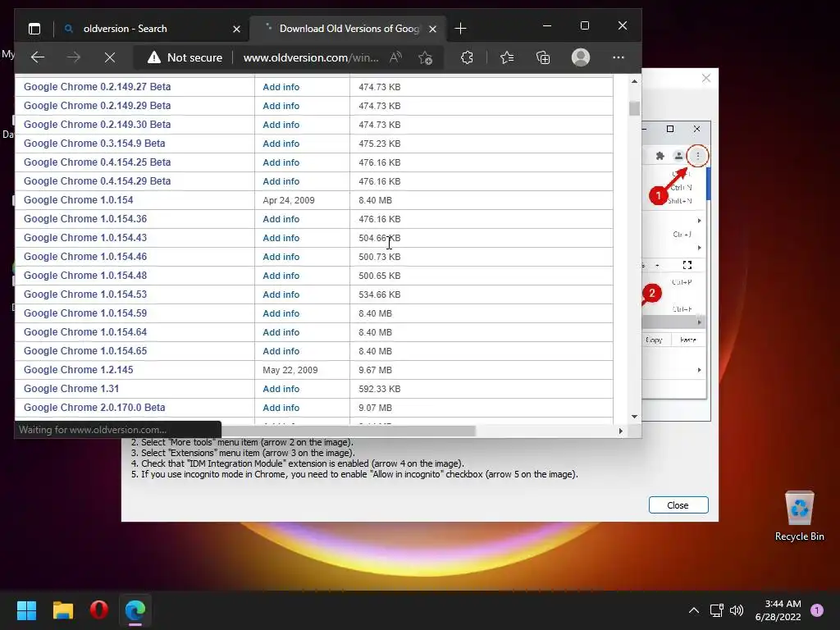The width and height of the screenshot is (840, 630).
Task: Close the oldversion - Search tab
Action: click(236, 29)
